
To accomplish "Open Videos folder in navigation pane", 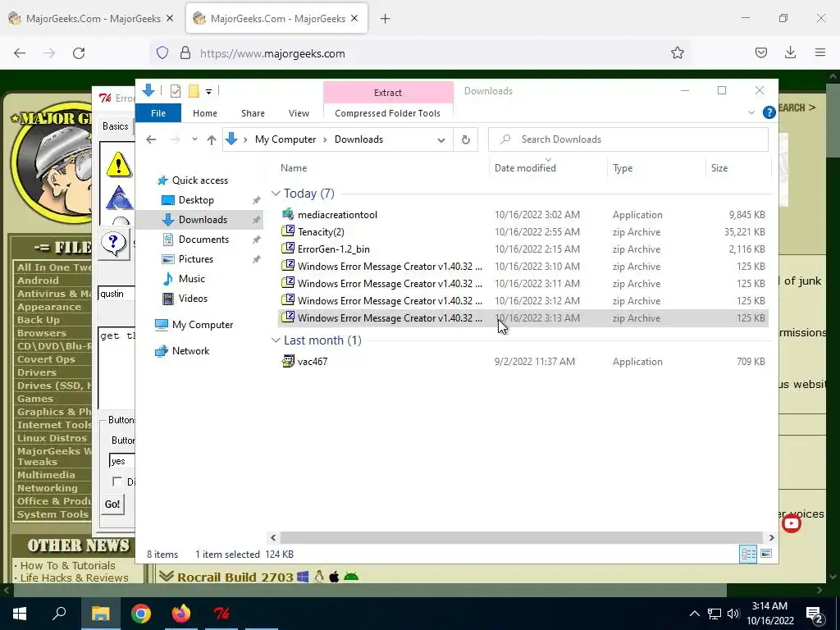I will (193, 299).
